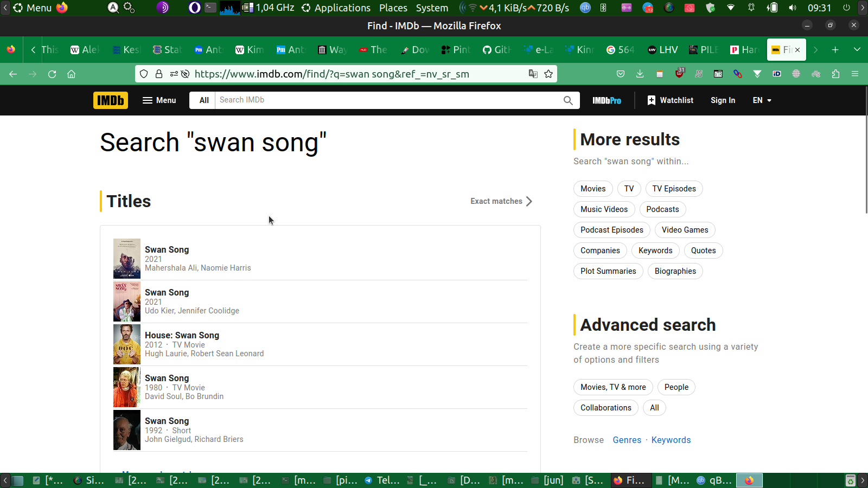The width and height of the screenshot is (868, 488).
Task: Open House: Swan Song result
Action: pyautogui.click(x=182, y=335)
